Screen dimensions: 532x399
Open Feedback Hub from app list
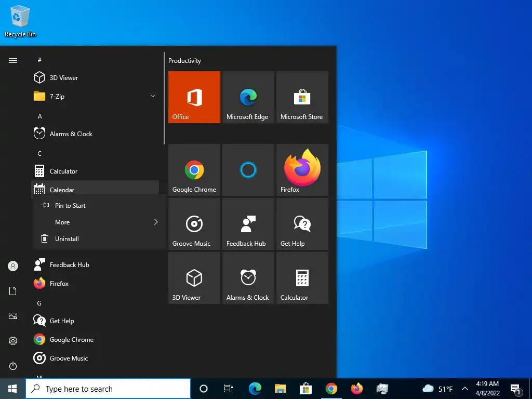pos(95,264)
